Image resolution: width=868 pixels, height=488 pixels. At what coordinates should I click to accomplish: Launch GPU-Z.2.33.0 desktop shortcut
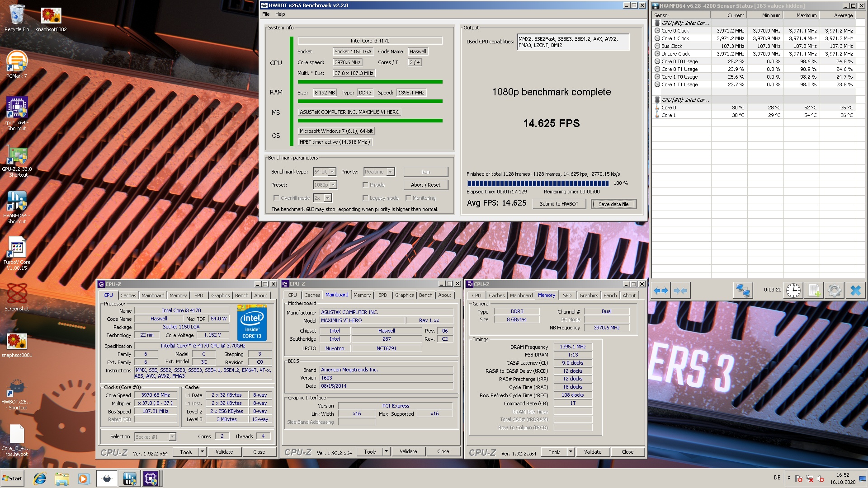tap(17, 161)
